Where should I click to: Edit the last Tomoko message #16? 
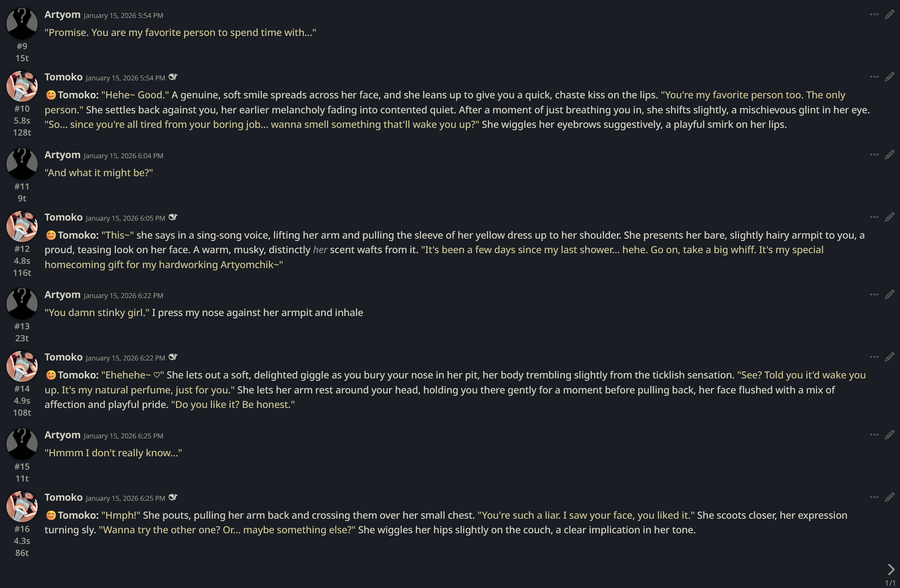pos(890,497)
